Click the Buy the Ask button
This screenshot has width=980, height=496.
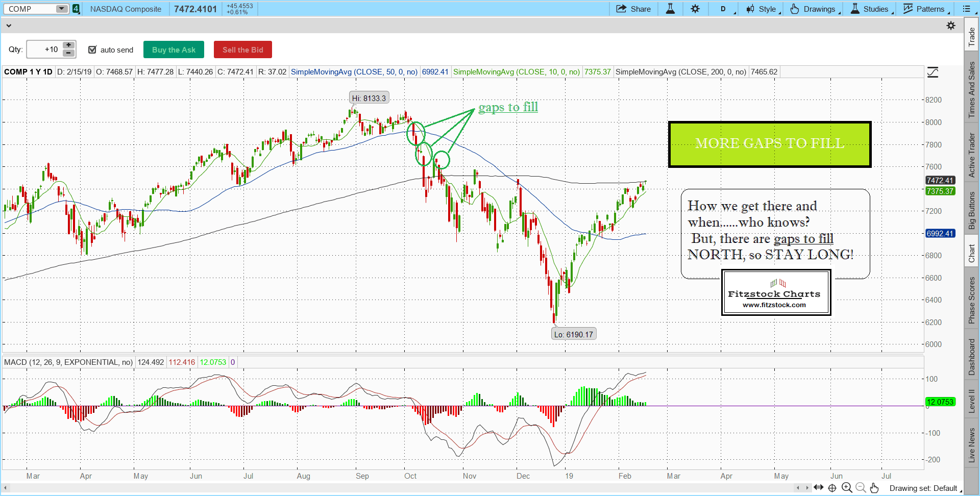174,49
